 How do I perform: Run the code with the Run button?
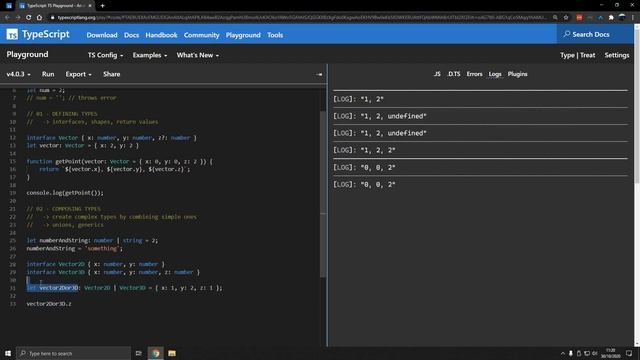pos(48,74)
